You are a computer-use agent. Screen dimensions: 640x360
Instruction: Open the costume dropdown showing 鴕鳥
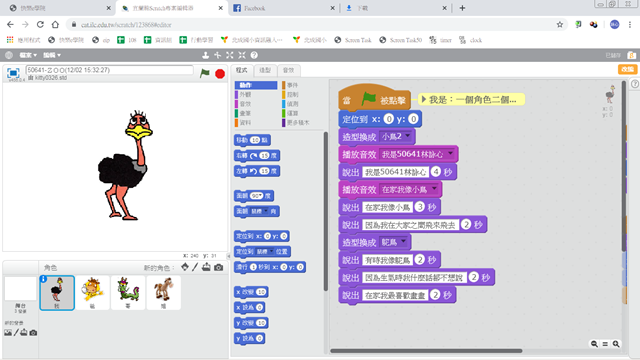(x=393, y=242)
